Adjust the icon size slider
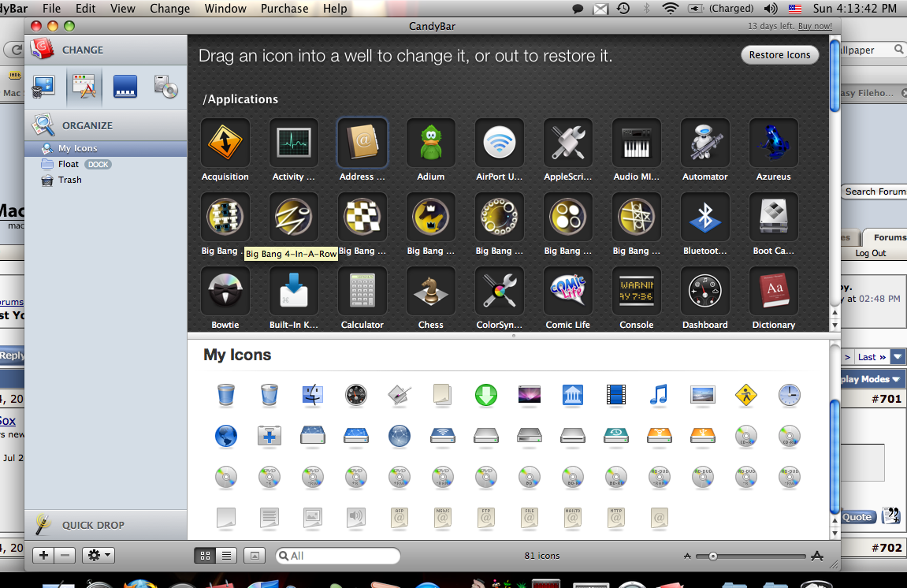The height and width of the screenshot is (588, 907). coord(712,556)
